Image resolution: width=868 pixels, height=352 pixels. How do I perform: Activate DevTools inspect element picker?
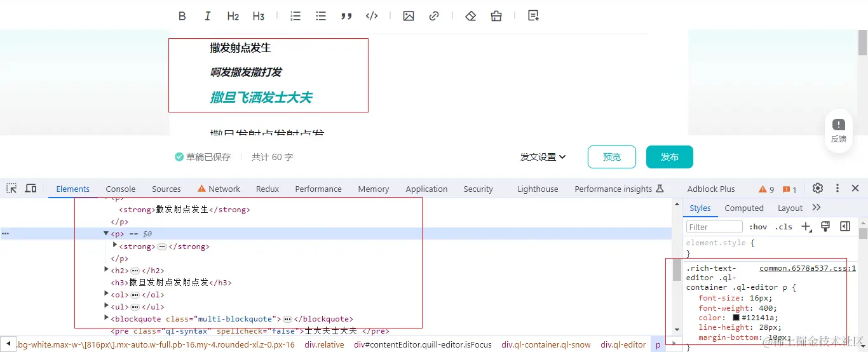(11, 188)
